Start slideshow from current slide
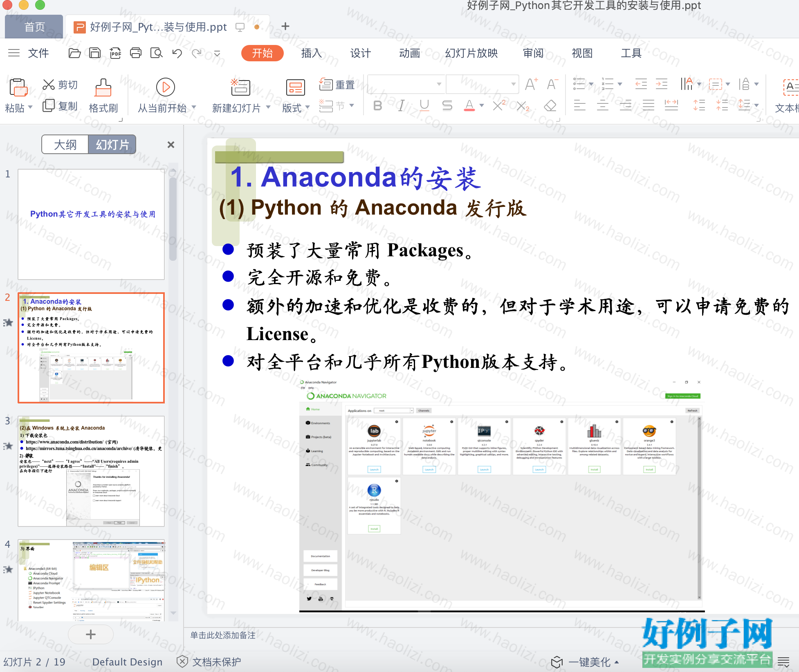The image size is (799, 672). [x=166, y=87]
